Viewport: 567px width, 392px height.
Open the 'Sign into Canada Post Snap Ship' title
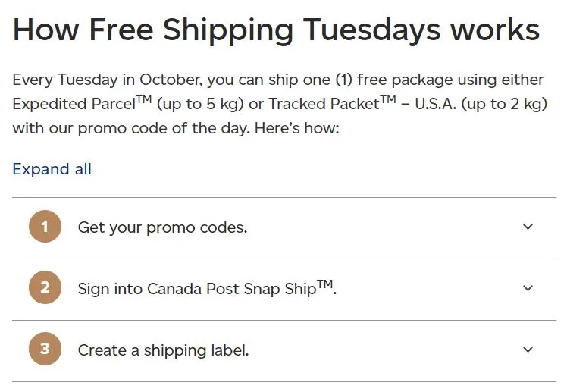click(x=207, y=288)
